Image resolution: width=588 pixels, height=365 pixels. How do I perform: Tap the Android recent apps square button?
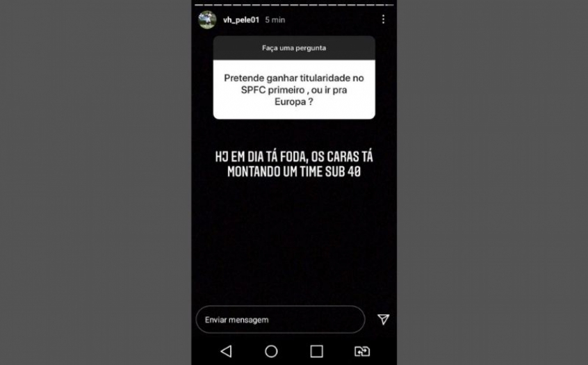click(316, 351)
